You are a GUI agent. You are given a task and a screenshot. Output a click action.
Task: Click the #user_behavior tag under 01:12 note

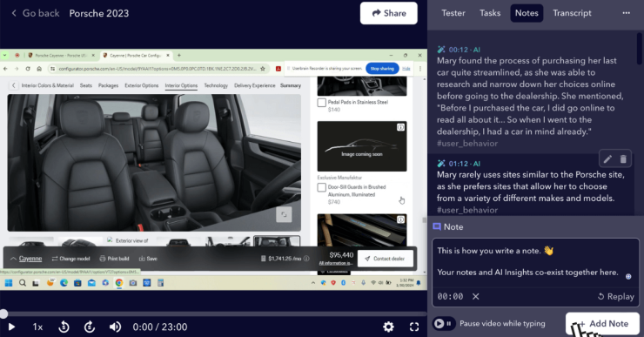click(x=467, y=210)
